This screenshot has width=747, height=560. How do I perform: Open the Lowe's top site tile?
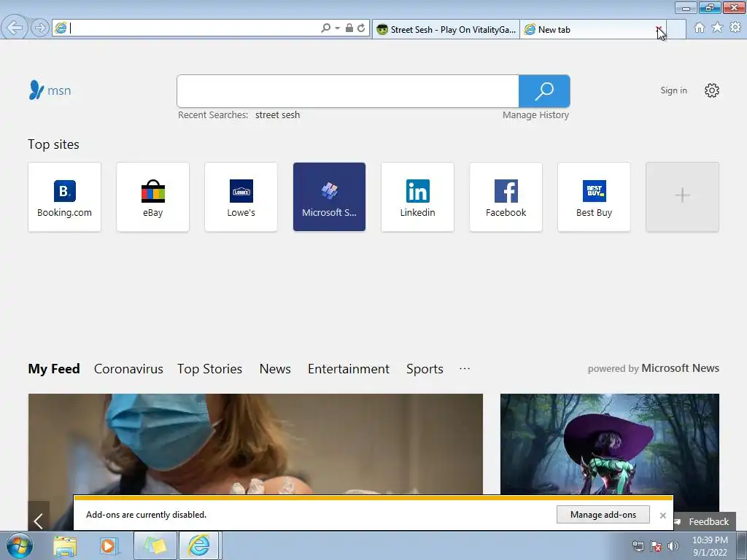(x=241, y=197)
